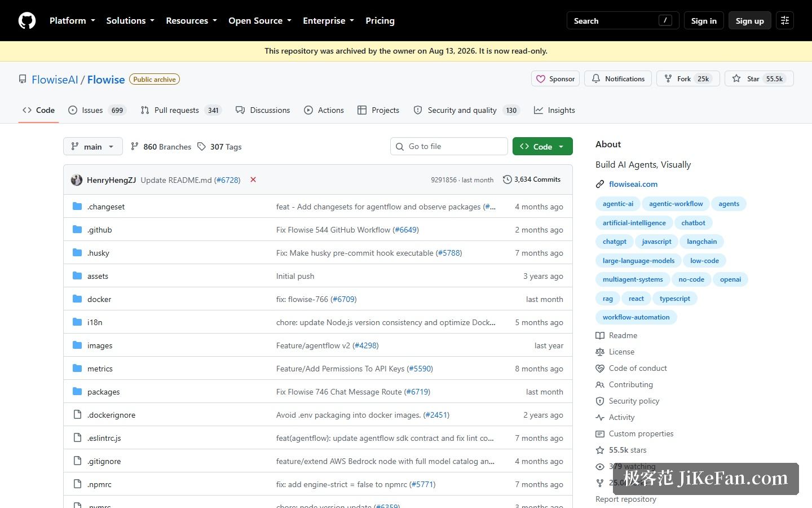This screenshot has height=508, width=812.
Task: Open the Insights tab
Action: click(555, 110)
